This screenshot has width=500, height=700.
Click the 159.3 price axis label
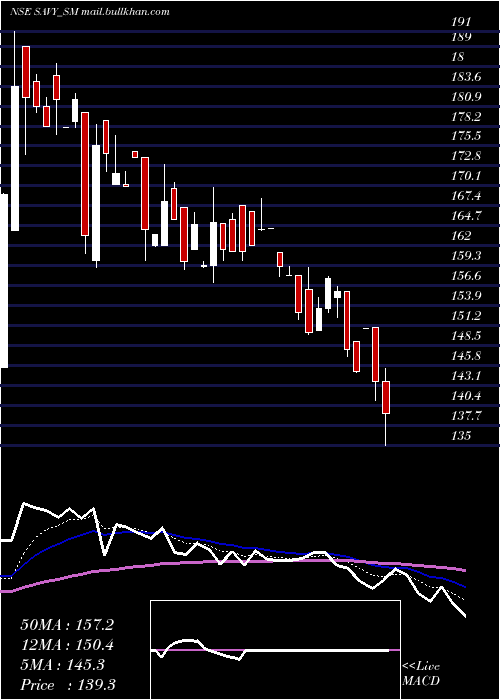[x=466, y=256]
